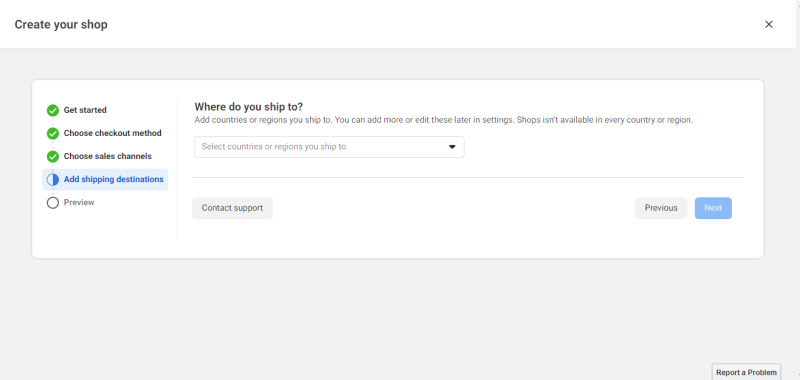Open the countries or regions select field
The width and height of the screenshot is (800, 380).
(329, 147)
